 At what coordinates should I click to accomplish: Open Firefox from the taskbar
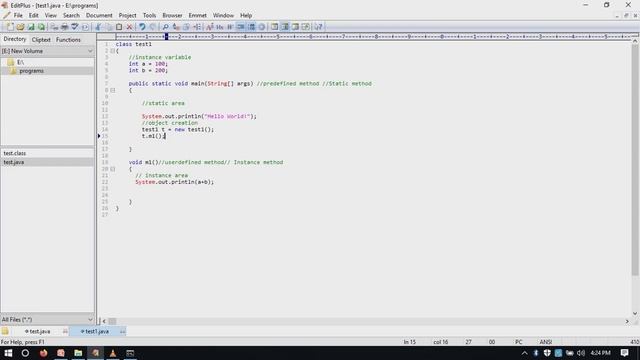tap(43, 353)
